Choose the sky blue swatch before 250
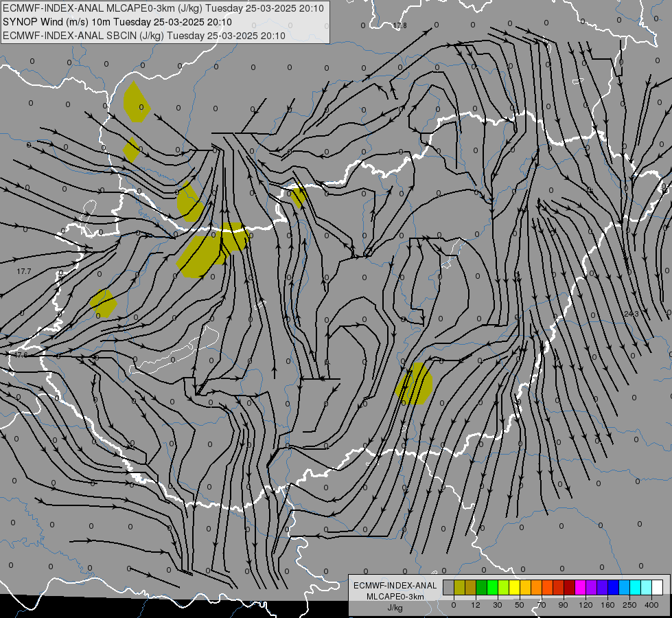Viewport: 672px width, 618px height. (x=624, y=587)
